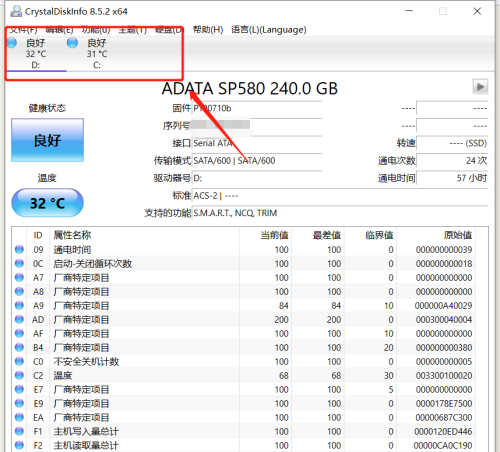This screenshot has height=452, width=500.
Task: Click the blue status orb for disk C:
Action: coord(72,43)
